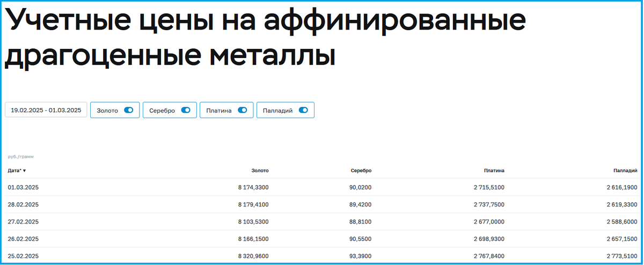Click silver price 90,0200
644x265 pixels.
360,187
